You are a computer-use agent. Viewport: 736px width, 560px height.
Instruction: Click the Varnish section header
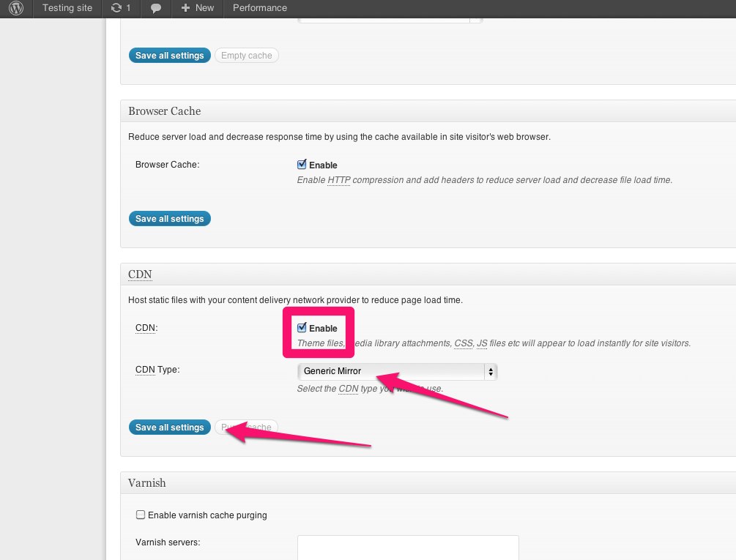click(x=146, y=483)
